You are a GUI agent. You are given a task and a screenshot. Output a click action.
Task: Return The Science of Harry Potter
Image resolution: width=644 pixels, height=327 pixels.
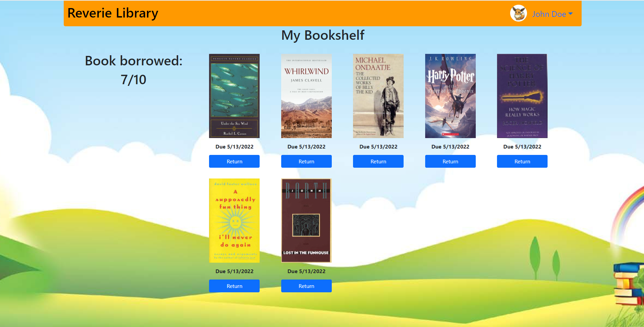[x=522, y=161]
